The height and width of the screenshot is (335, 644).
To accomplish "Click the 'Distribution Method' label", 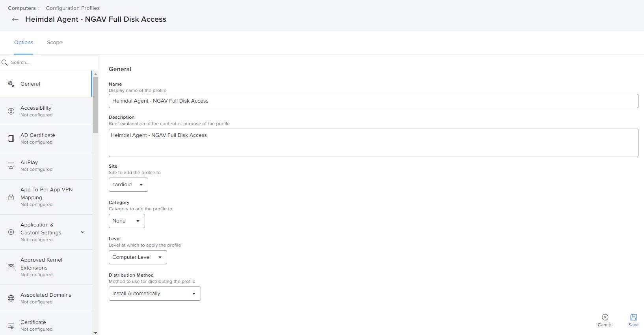I will pyautogui.click(x=131, y=275).
